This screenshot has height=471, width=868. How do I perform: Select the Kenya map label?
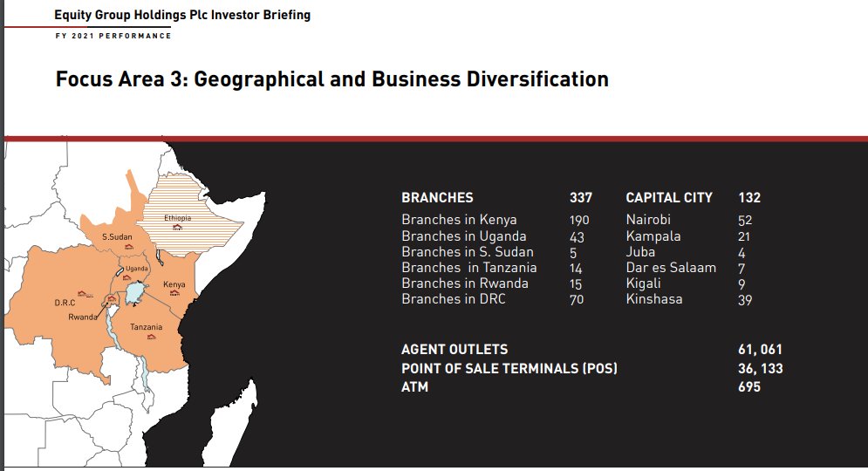point(174,284)
